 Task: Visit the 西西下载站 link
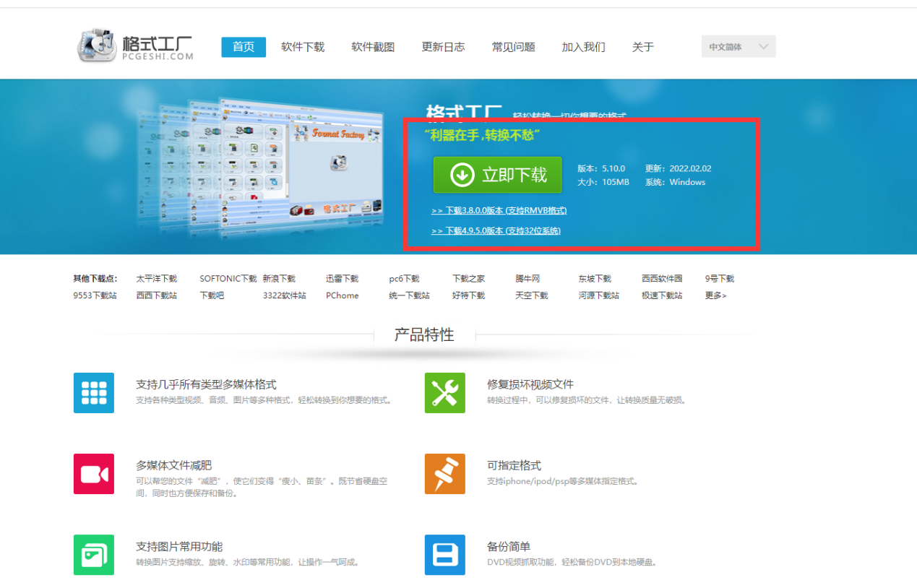(x=156, y=295)
